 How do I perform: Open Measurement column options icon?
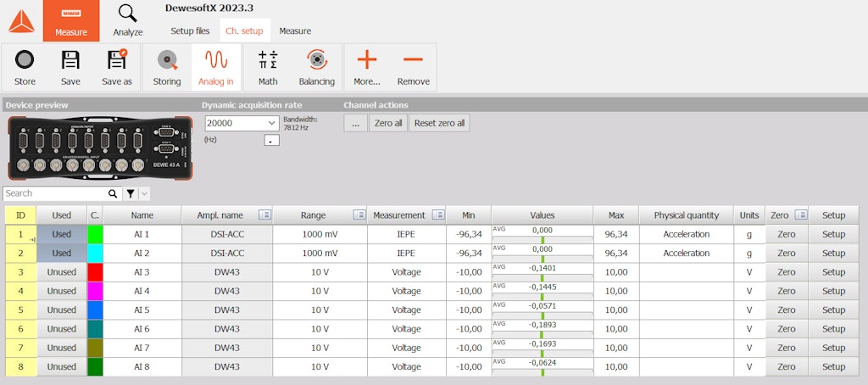438,215
